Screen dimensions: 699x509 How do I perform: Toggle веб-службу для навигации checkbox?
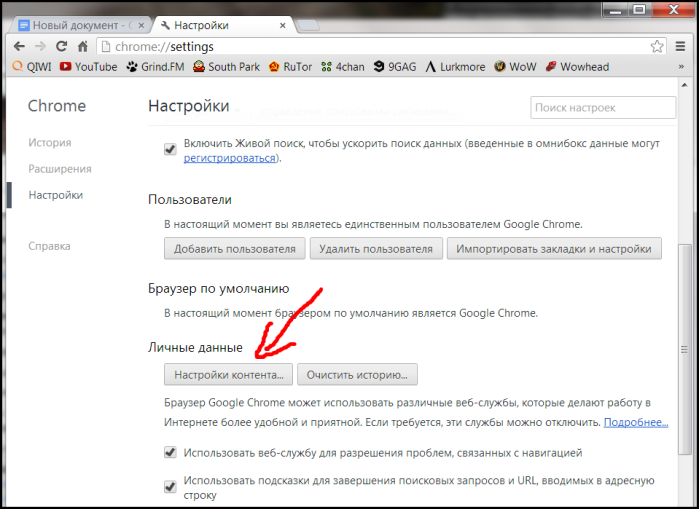[170, 452]
